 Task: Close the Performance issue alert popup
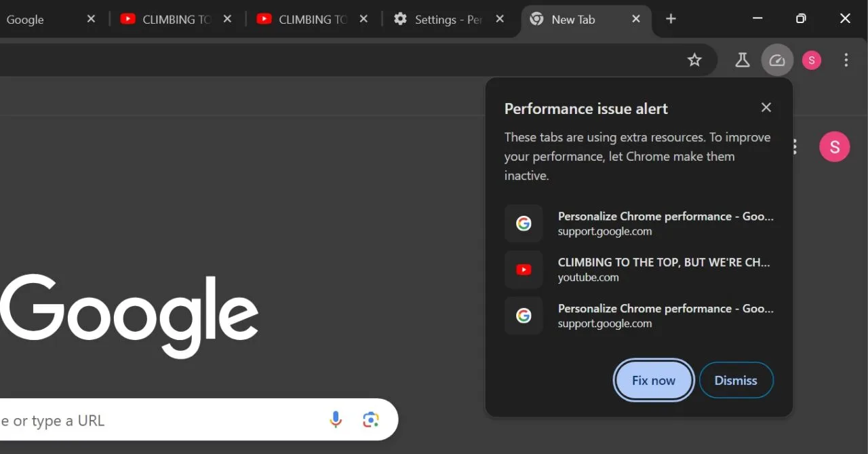point(766,107)
